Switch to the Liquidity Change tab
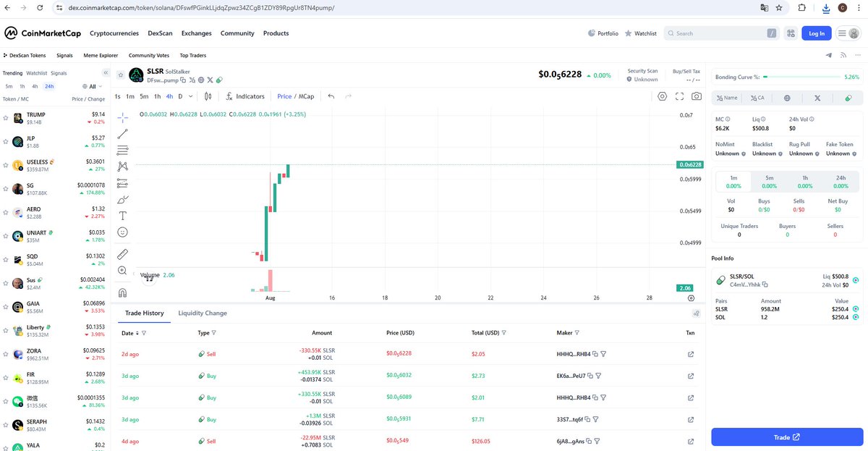The height and width of the screenshot is (451, 868). point(203,313)
